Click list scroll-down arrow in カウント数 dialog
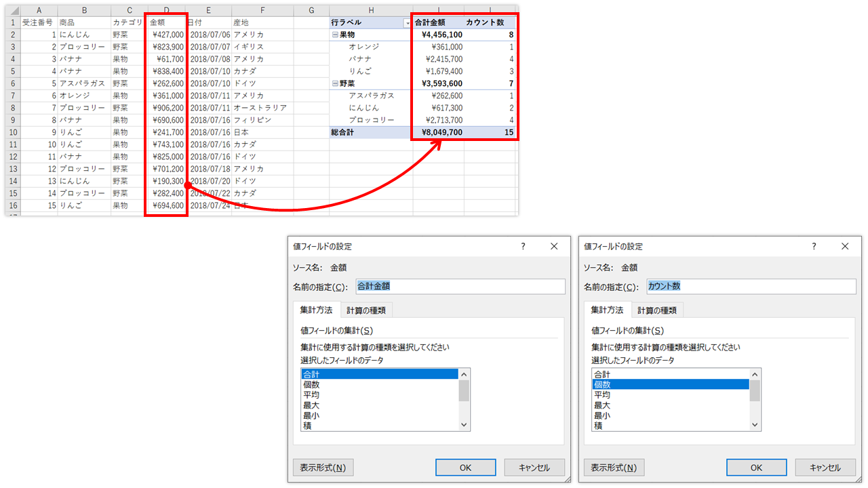Image resolution: width=868 pixels, height=488 pixels. click(755, 424)
